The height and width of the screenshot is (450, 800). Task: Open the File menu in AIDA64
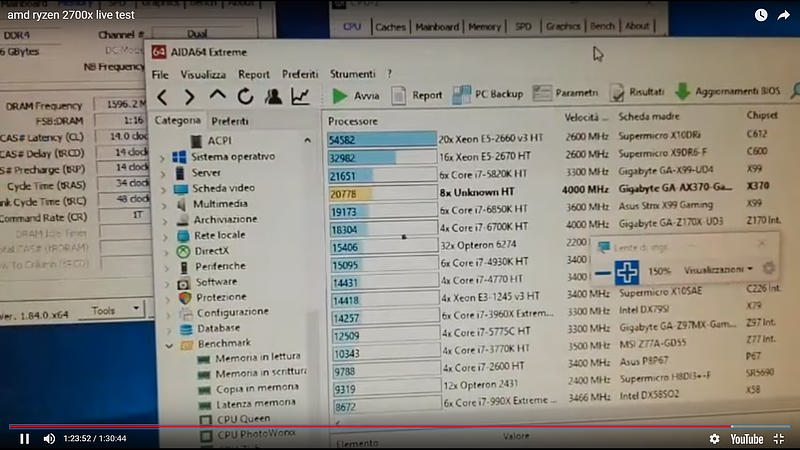pos(160,74)
